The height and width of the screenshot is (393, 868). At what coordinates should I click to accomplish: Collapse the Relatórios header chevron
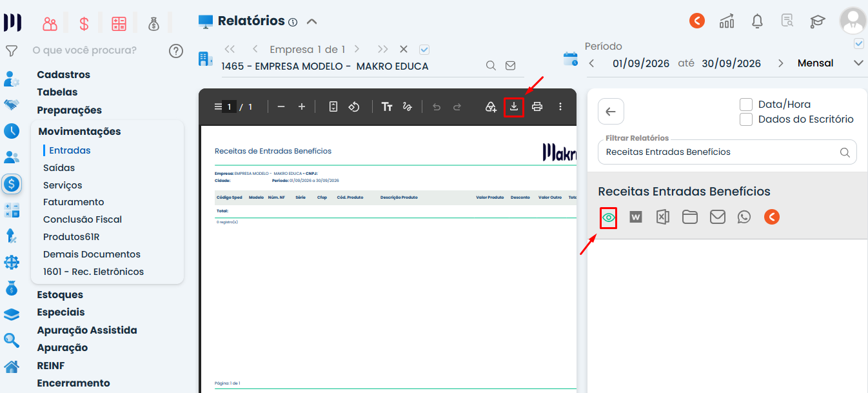311,21
